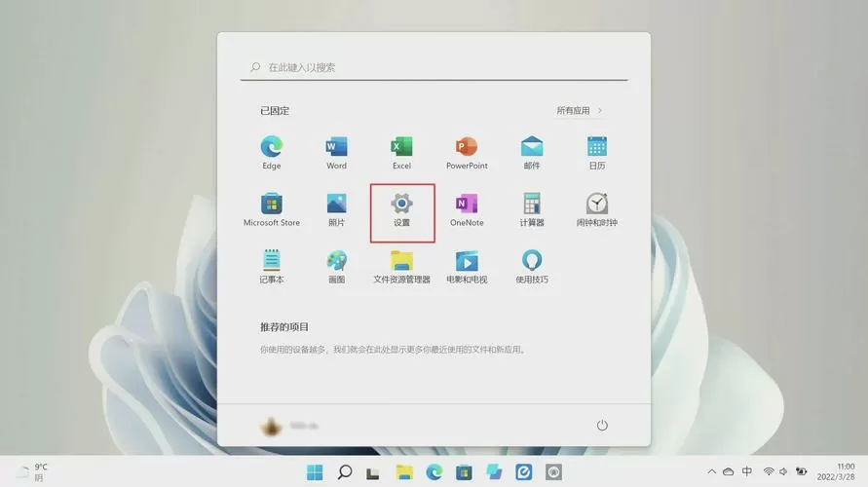Viewport: 868px width, 487px height.
Task: Open taskbar search magnifier
Action: point(344,472)
